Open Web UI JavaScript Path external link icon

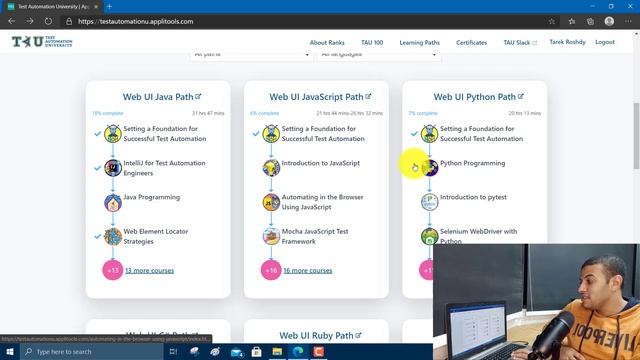click(368, 96)
